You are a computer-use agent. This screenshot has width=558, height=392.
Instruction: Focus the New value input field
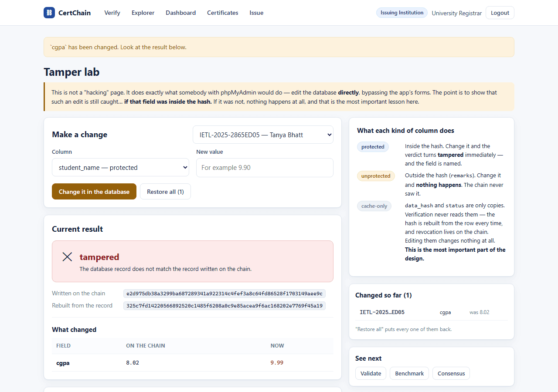coord(265,167)
